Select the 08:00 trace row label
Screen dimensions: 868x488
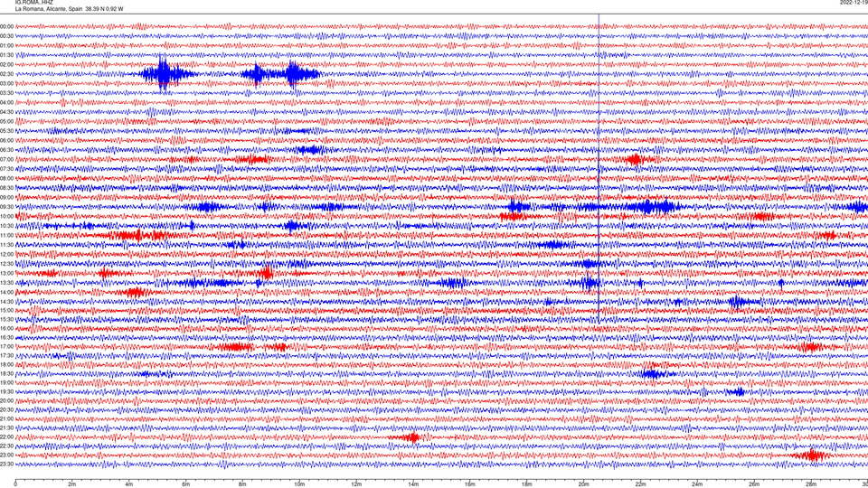coord(6,178)
